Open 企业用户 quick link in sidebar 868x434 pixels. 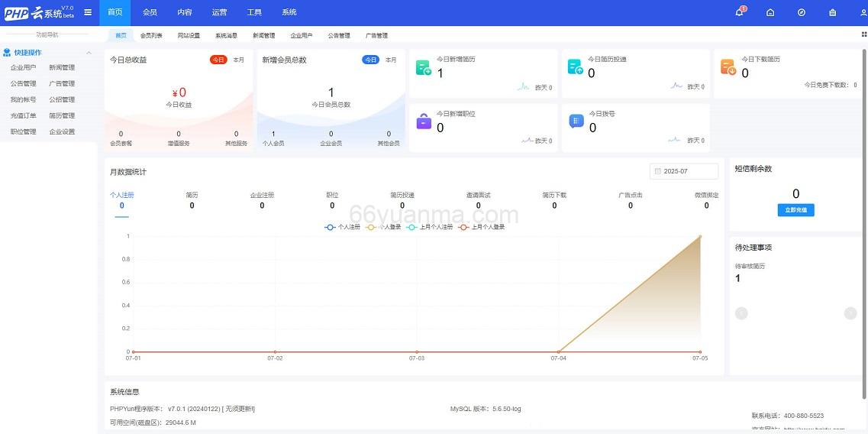(x=23, y=68)
